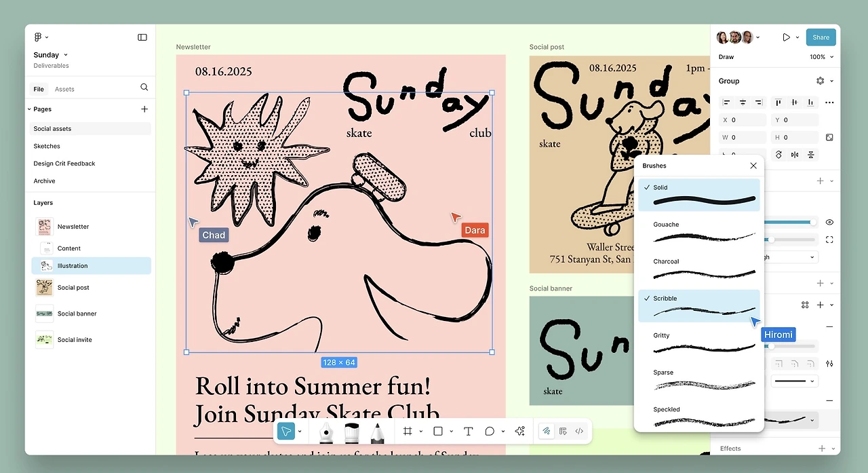Choose the Sparse brush
The height and width of the screenshot is (473, 868).
pos(699,379)
